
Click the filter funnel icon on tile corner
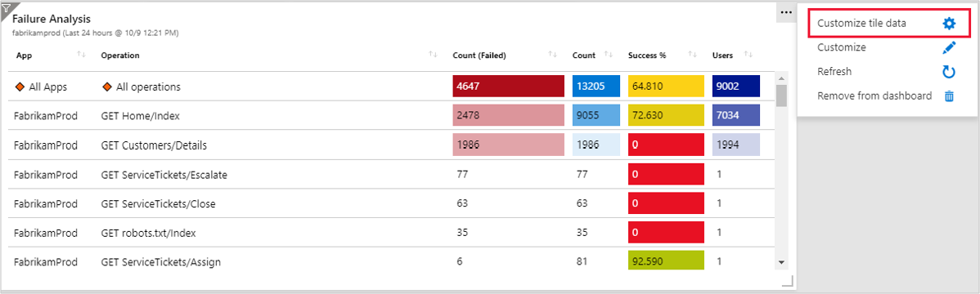pyautogui.click(x=7, y=7)
